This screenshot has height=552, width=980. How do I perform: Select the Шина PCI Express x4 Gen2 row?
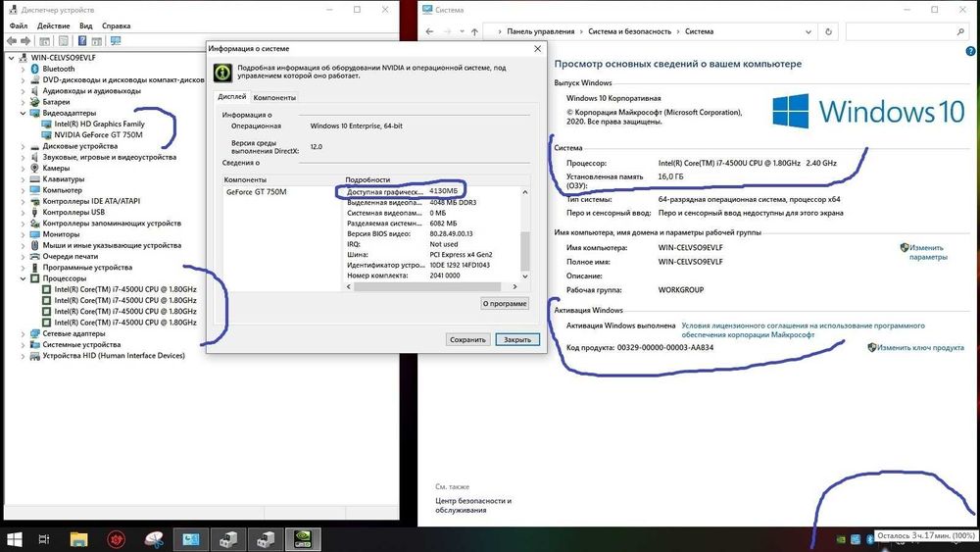(431, 255)
